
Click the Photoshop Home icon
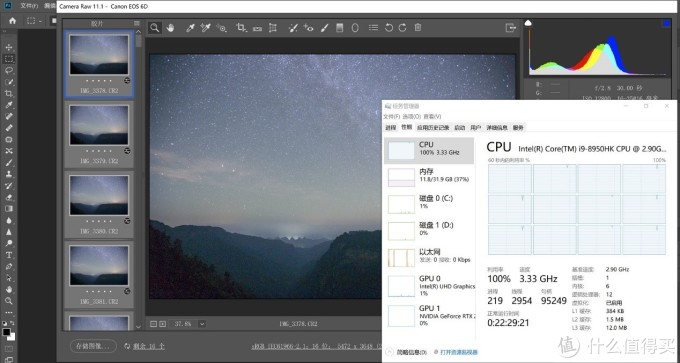[x=13, y=20]
